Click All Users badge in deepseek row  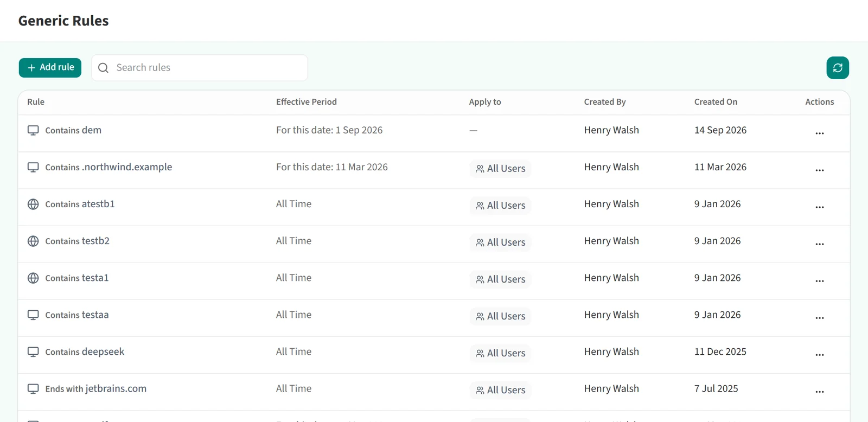point(500,353)
